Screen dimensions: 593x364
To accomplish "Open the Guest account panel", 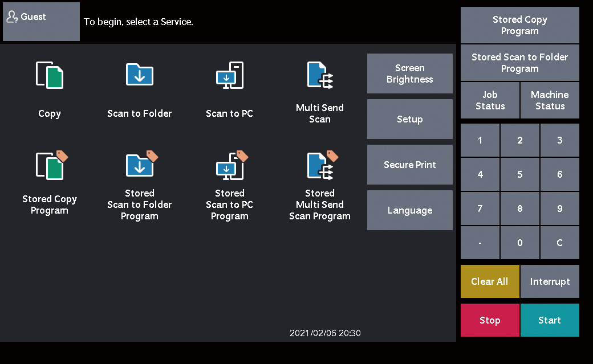I will coord(40,22).
